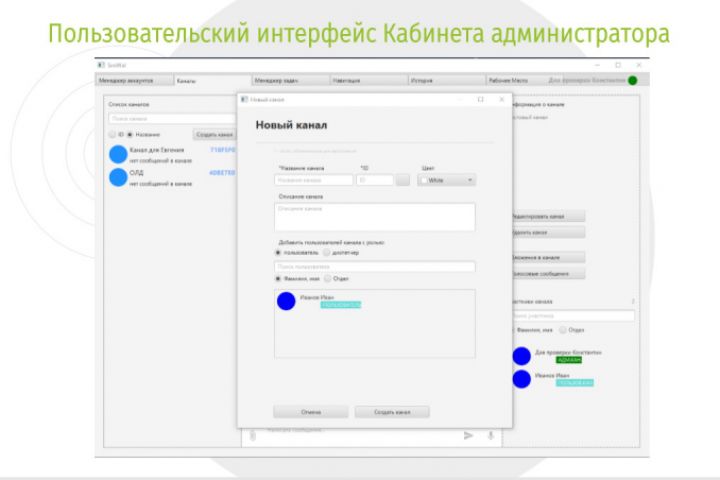Close the Новый канал dialog
This screenshot has width=720, height=480.
pyautogui.click(x=502, y=99)
